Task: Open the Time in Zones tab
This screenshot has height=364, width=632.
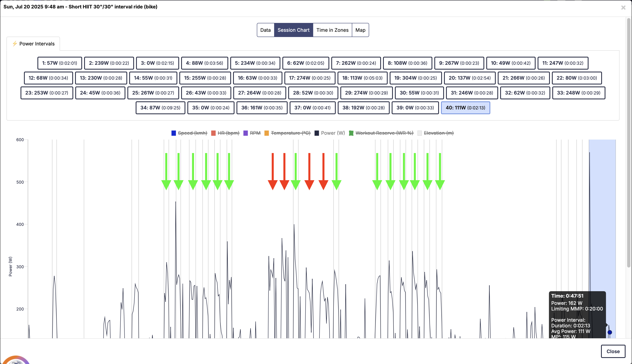Action: [x=332, y=30]
